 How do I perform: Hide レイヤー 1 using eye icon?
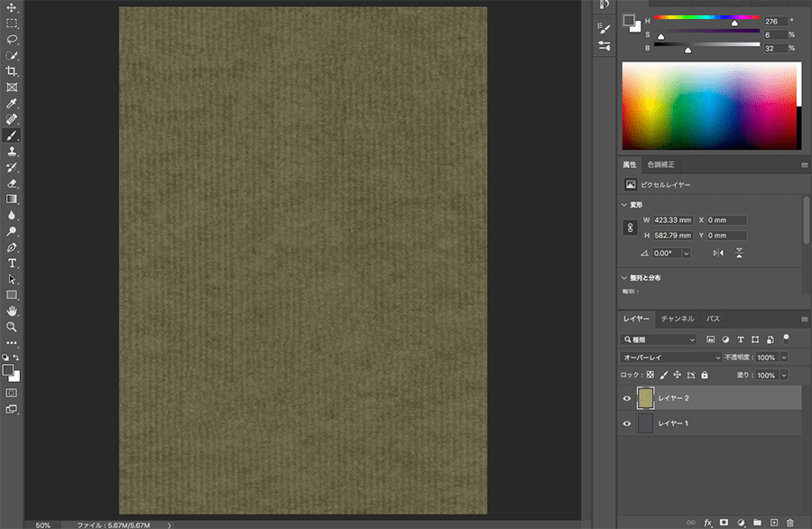[627, 423]
